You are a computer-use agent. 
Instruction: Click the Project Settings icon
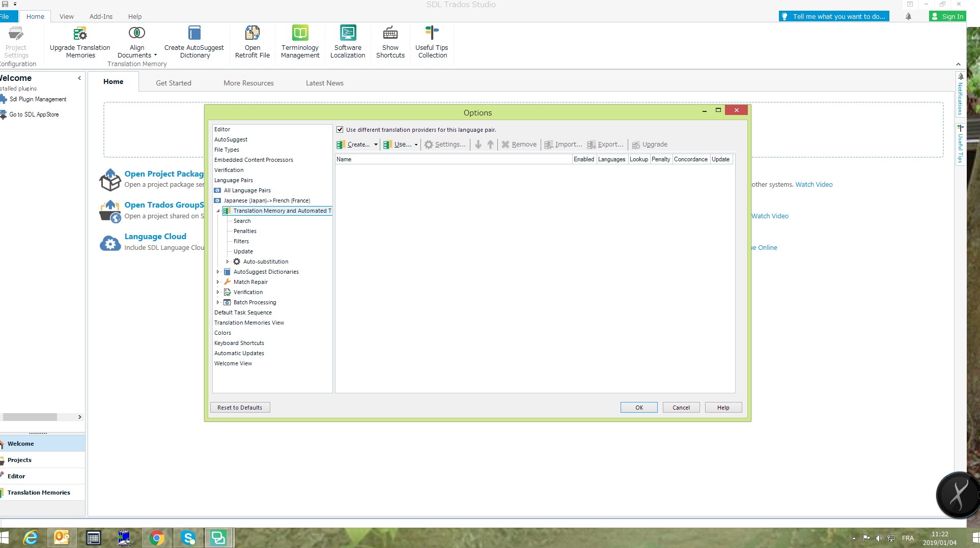click(x=16, y=34)
